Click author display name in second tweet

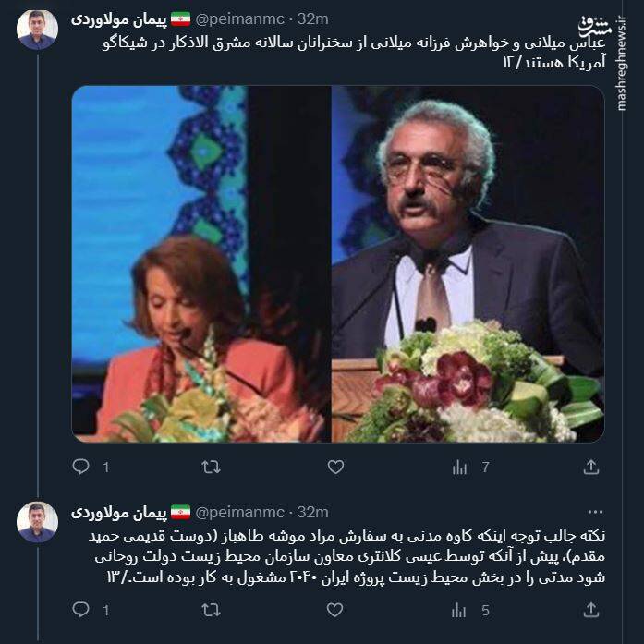pyautogui.click(x=119, y=512)
